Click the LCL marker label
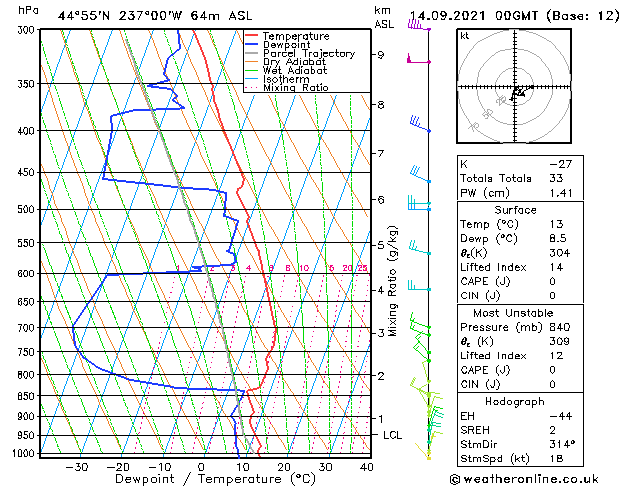Screen dimensions: 629x486 pyautogui.click(x=392, y=435)
